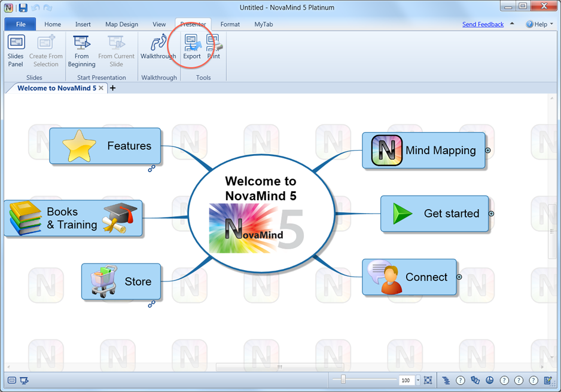Click the Print slides button
Viewport: 561px width, 392px height.
coord(214,47)
